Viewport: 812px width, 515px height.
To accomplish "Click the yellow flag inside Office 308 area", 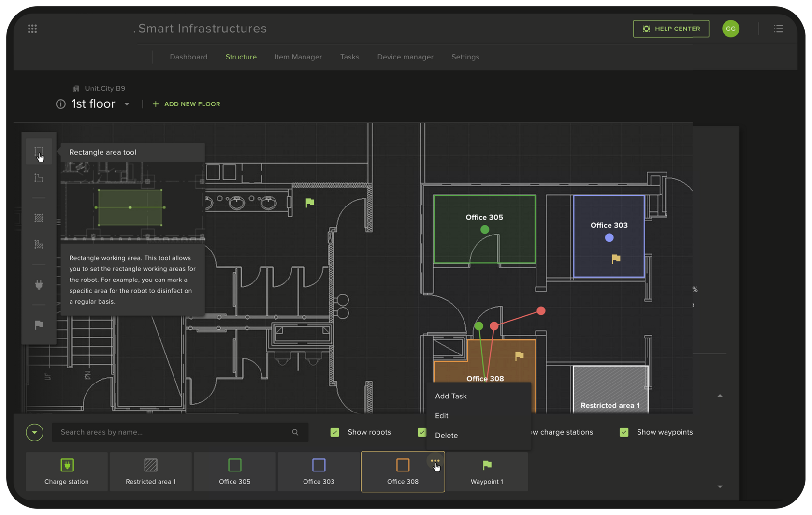I will point(520,356).
